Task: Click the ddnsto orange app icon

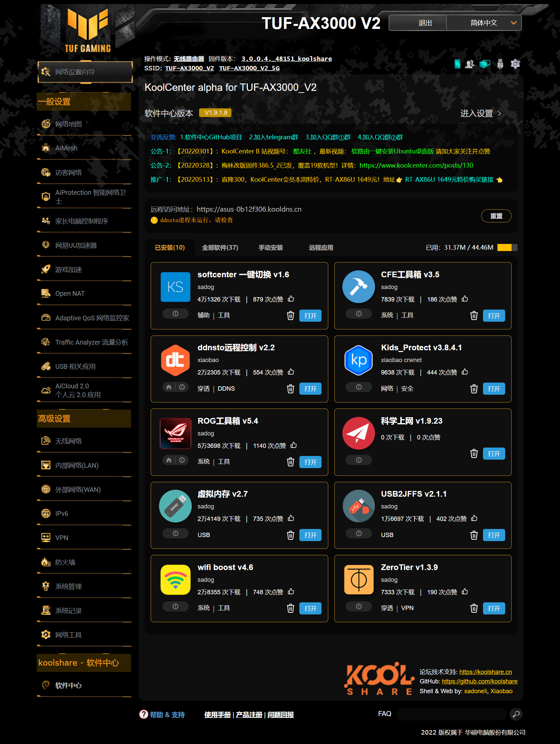Action: click(175, 360)
